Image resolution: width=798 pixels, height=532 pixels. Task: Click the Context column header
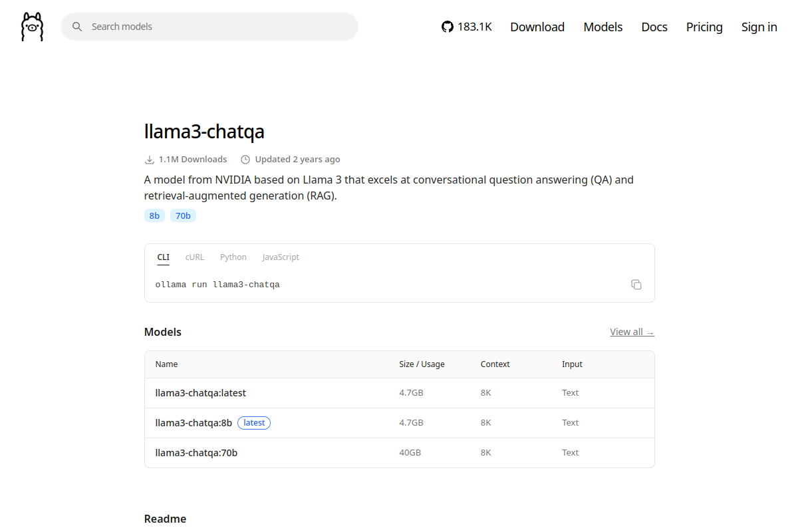pos(495,364)
